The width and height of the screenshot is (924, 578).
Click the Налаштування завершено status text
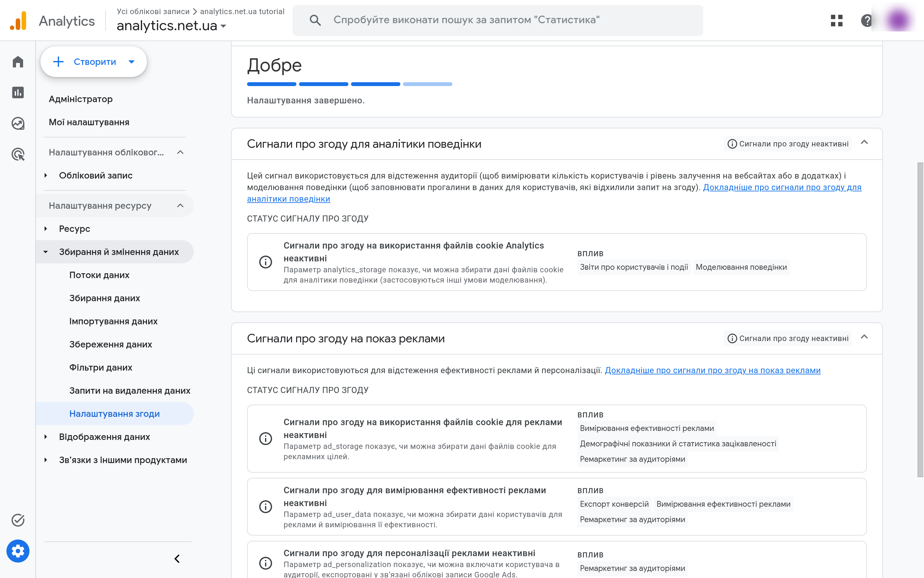(306, 101)
